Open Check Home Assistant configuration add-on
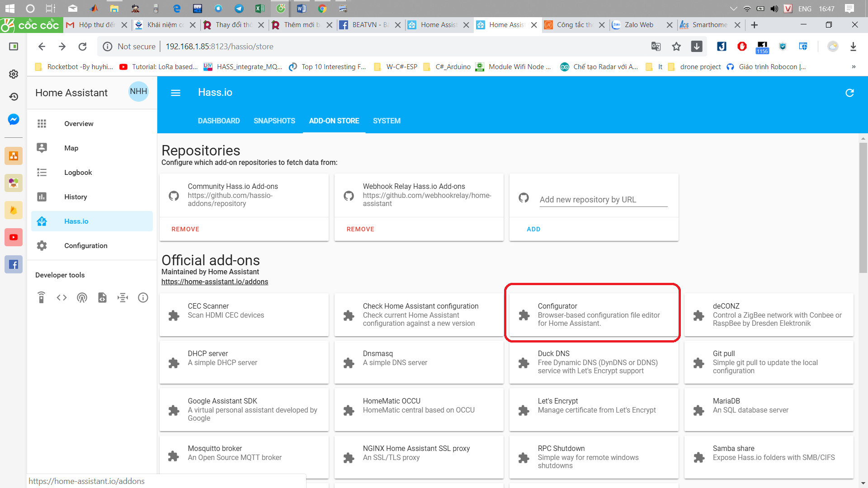 [419, 314]
